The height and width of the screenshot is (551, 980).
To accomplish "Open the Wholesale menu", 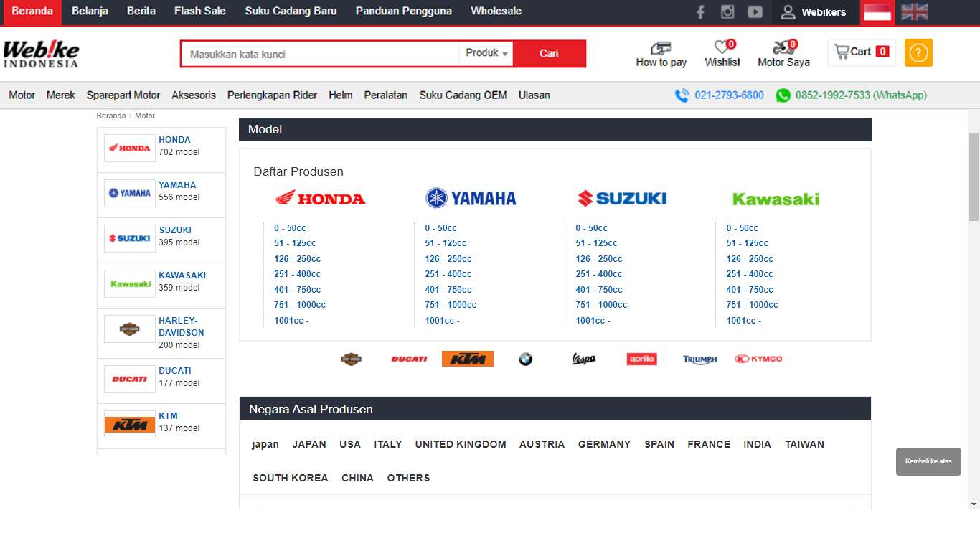I will tap(496, 11).
